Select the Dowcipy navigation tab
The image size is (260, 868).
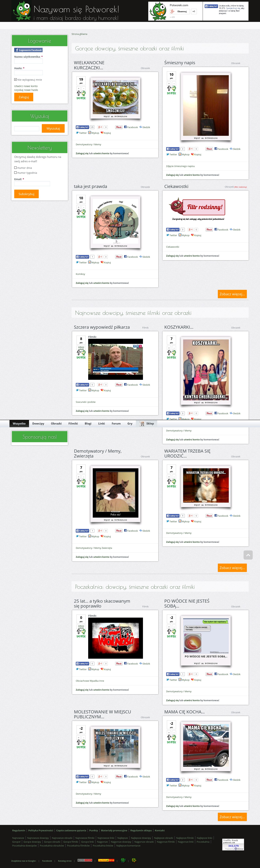(x=38, y=424)
